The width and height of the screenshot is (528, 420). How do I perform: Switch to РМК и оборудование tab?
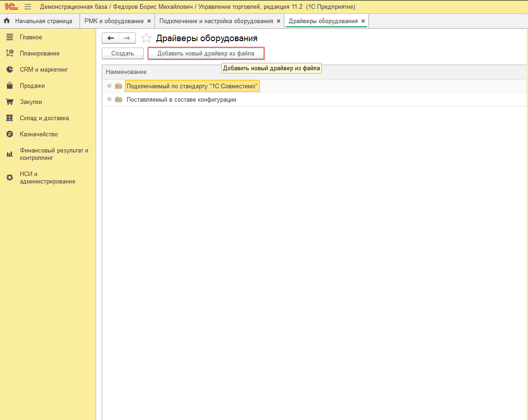coord(114,21)
